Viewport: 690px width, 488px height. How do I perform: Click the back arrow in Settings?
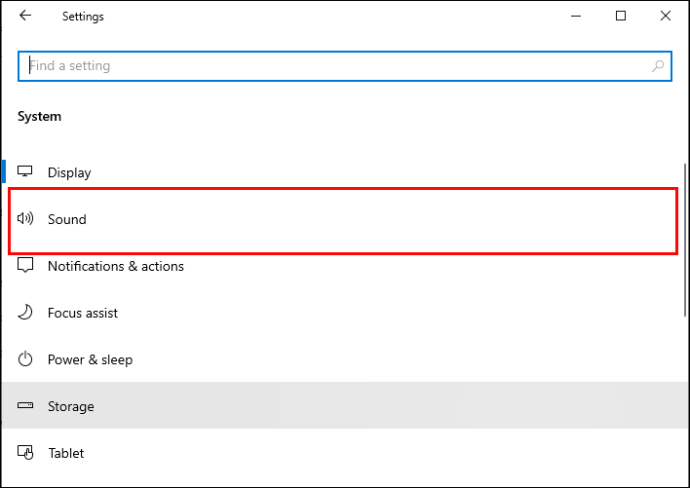(x=25, y=16)
